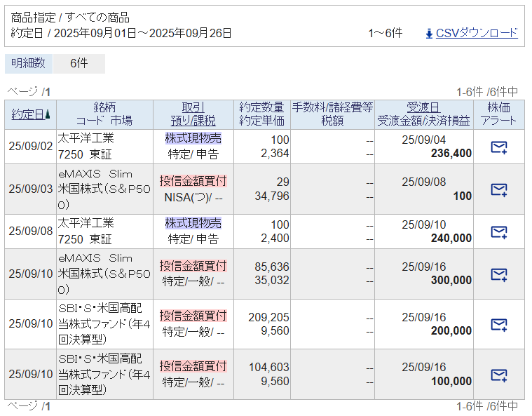
Task: Click alert icon for 太平洋工業 25/09/02 trade
Action: click(x=498, y=147)
